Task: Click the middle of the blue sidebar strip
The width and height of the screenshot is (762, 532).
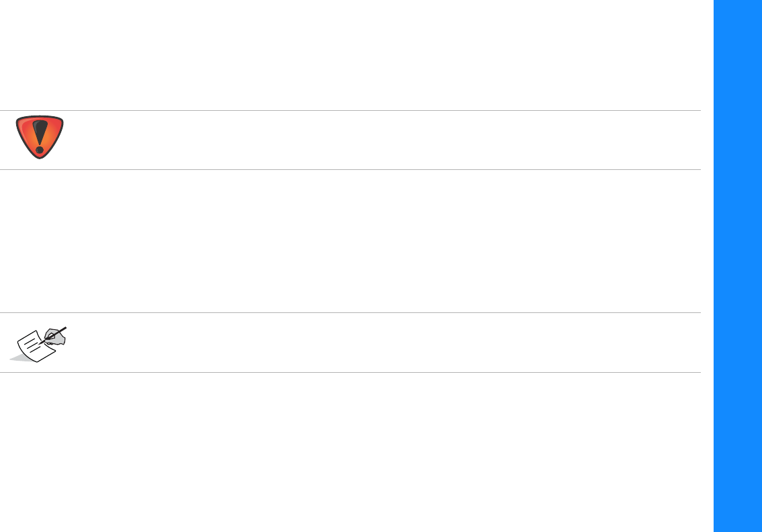Action: click(x=737, y=266)
